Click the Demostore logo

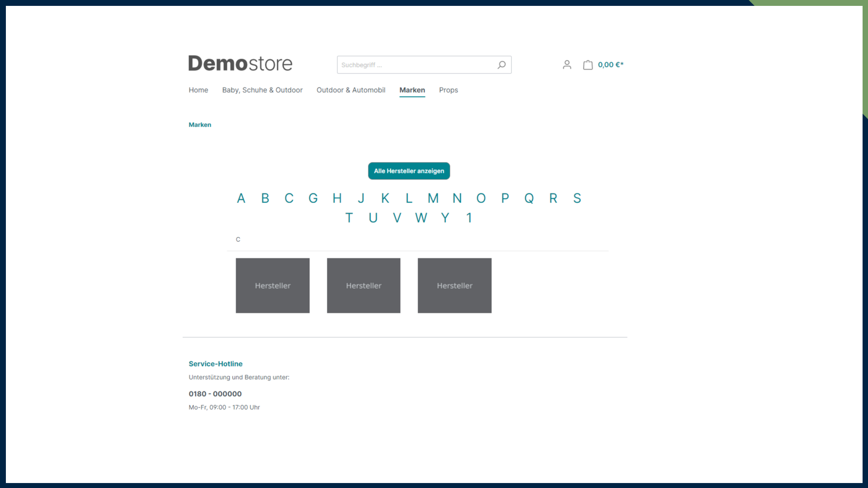coord(240,64)
